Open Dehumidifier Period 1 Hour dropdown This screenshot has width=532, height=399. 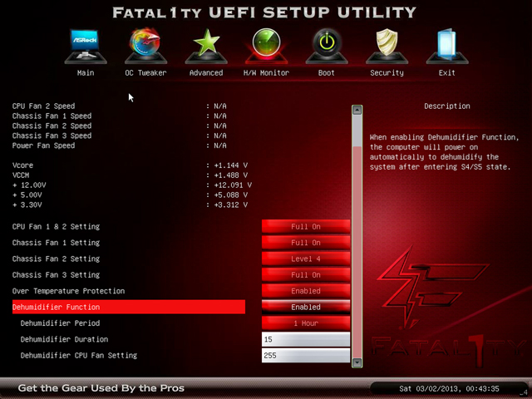(x=306, y=323)
